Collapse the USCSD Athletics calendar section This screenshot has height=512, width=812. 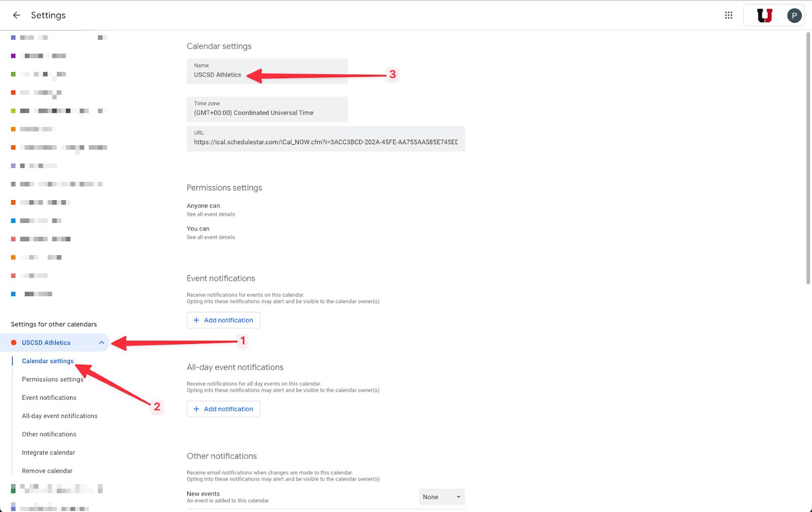pos(101,343)
